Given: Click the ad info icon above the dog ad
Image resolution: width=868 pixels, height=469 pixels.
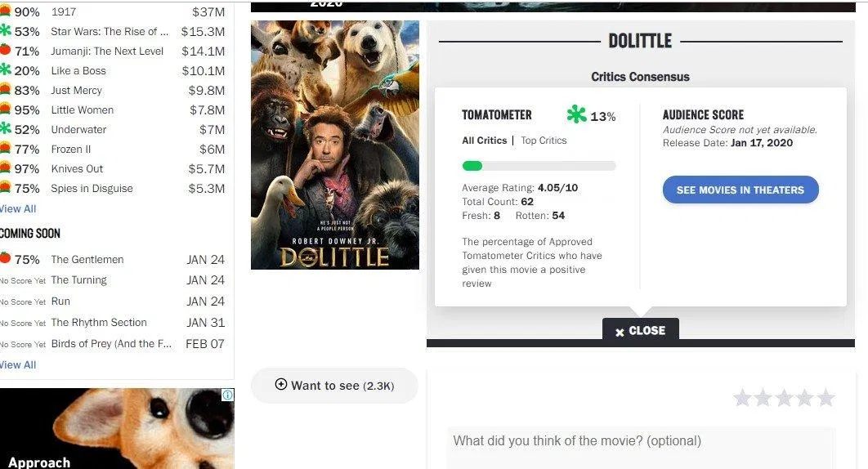Looking at the screenshot, I should click(227, 395).
